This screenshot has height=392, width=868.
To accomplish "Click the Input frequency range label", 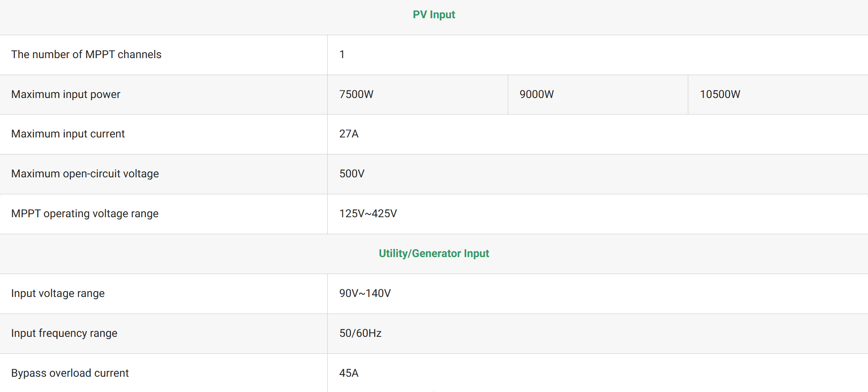I will click(64, 333).
